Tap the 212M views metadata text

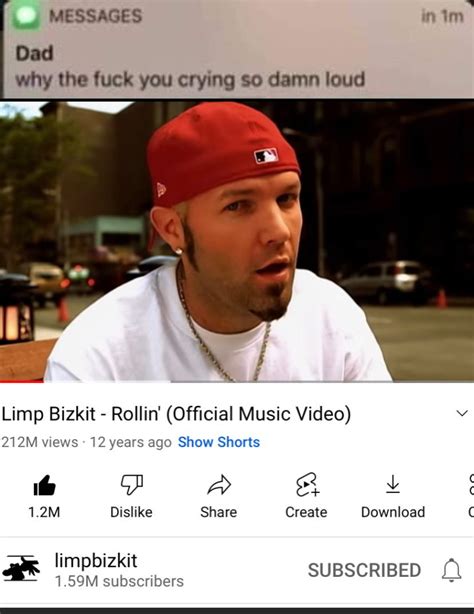[x=40, y=442]
